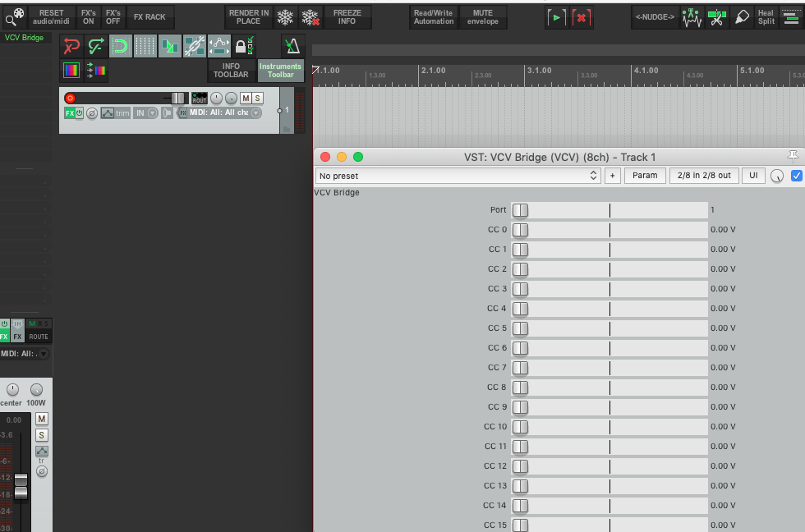Click the unfreeze snowflake icon with red X
This screenshot has height=532, width=805.
310,17
